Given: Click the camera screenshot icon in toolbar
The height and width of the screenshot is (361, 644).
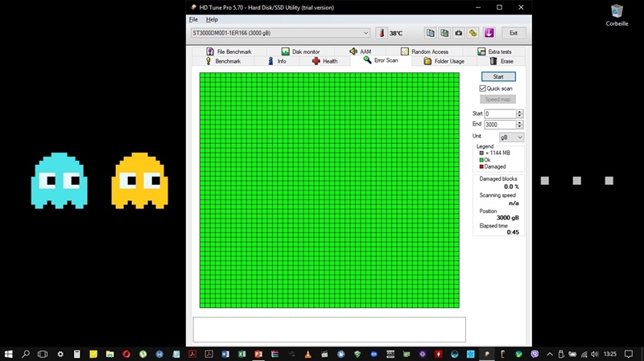Looking at the screenshot, I should click(459, 33).
